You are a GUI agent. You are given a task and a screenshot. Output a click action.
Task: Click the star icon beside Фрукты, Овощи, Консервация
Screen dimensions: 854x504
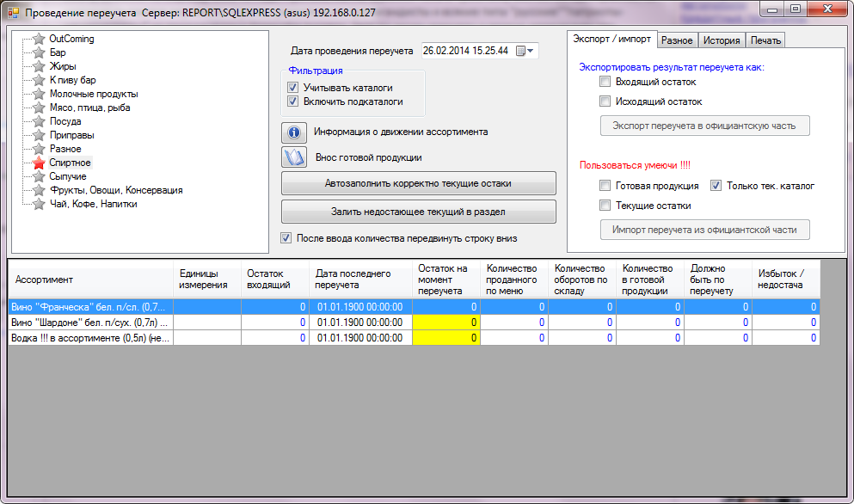click(39, 190)
